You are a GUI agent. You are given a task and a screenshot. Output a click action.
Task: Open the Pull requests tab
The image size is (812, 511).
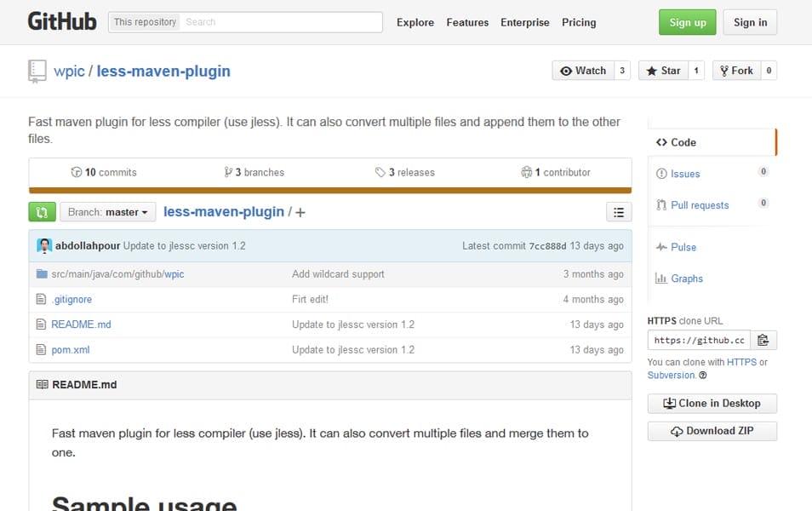point(712,205)
